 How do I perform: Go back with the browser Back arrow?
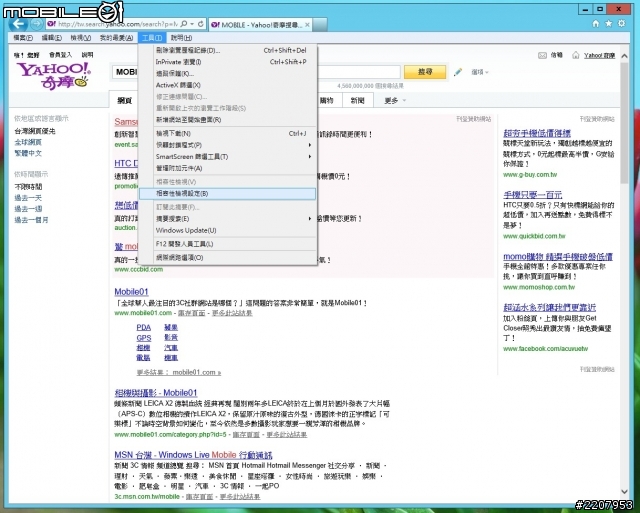(x=18, y=24)
